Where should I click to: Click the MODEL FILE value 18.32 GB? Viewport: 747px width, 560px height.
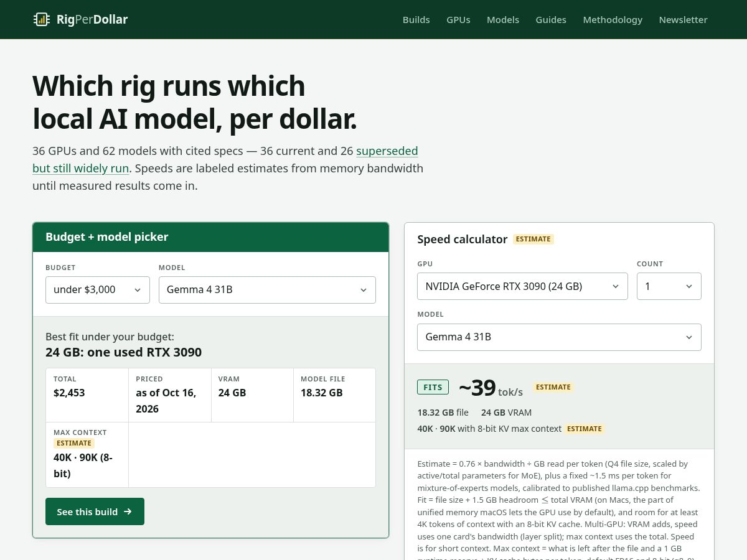(x=322, y=393)
